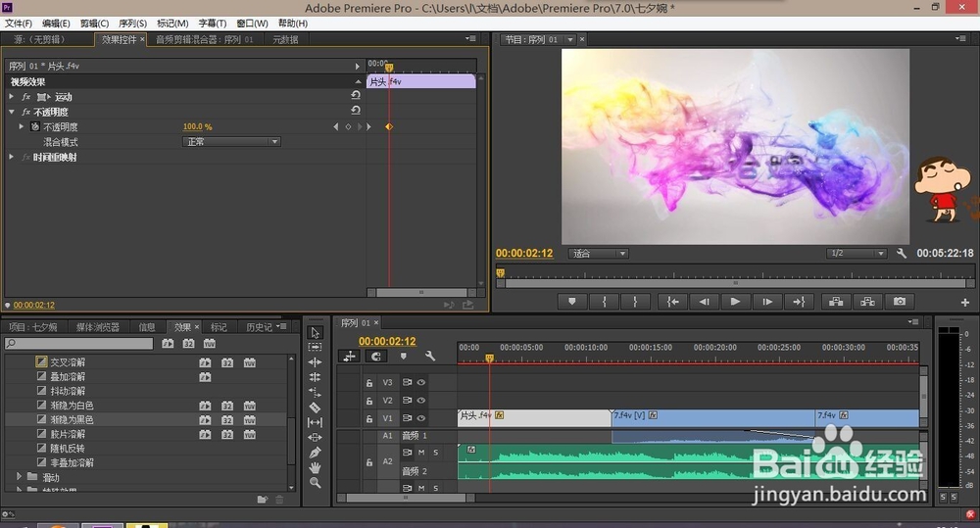Toggle V1 track output eye
Viewport: 980px width, 528px height.
pyautogui.click(x=421, y=418)
